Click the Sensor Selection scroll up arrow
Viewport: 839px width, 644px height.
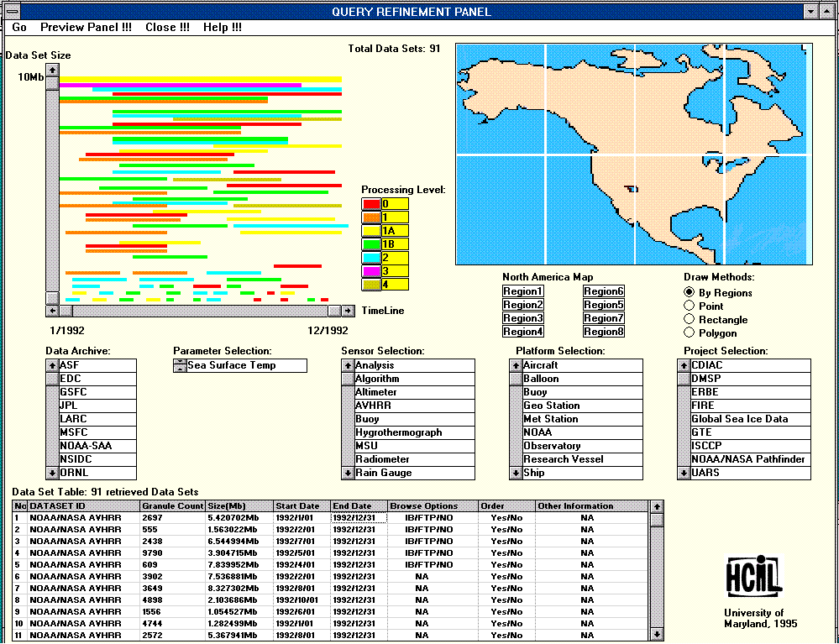click(x=348, y=365)
